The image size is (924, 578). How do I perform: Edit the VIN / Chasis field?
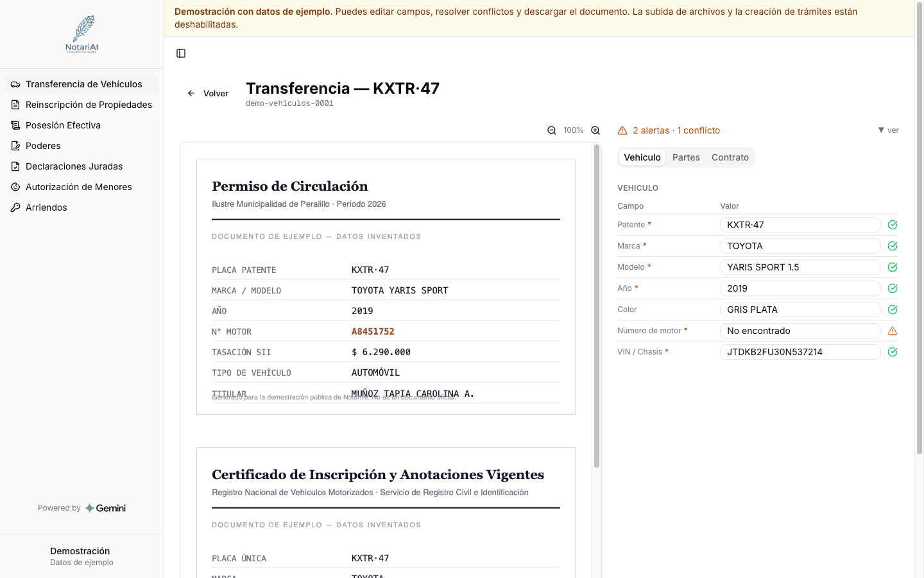click(800, 352)
